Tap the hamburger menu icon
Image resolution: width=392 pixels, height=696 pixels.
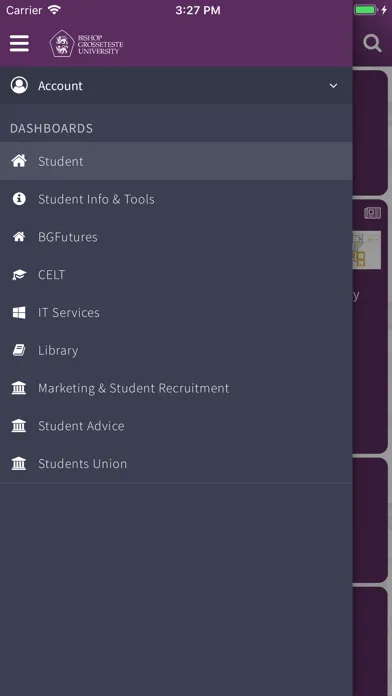pos(19,44)
